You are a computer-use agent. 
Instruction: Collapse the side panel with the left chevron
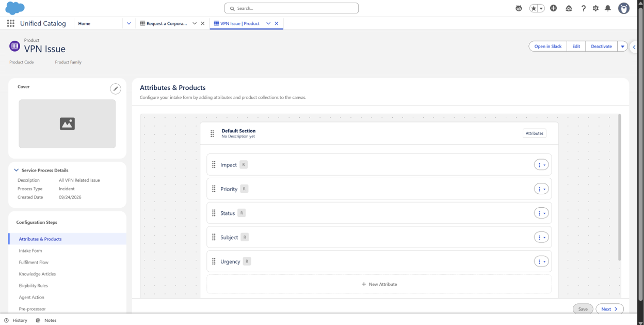point(634,47)
